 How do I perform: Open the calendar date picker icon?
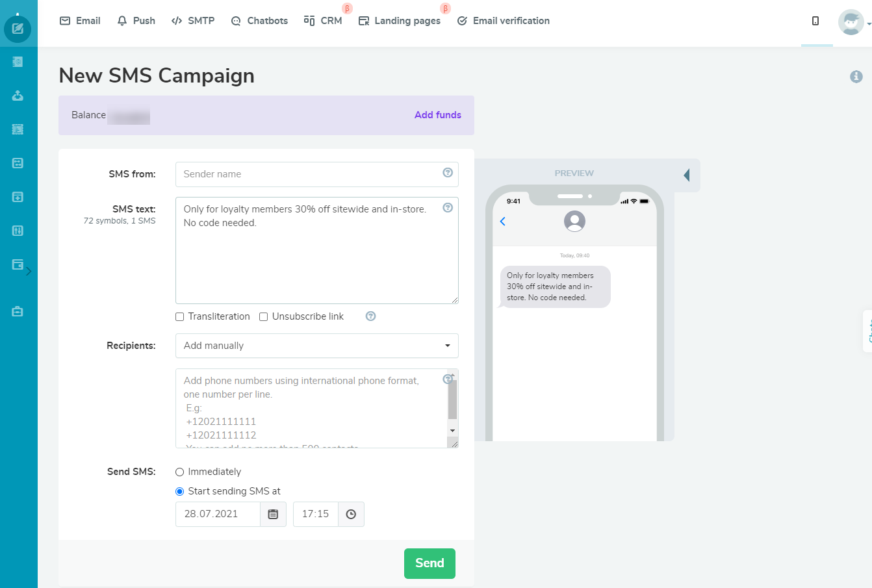pyautogui.click(x=273, y=514)
